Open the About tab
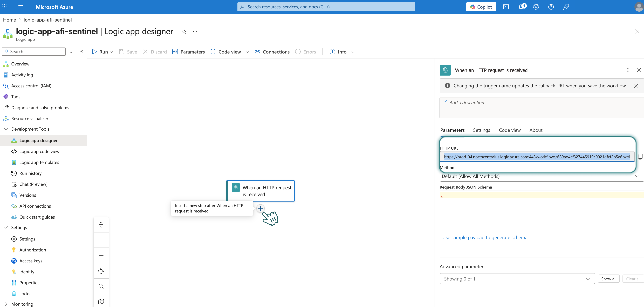Image resolution: width=644 pixels, height=307 pixels. (x=536, y=130)
